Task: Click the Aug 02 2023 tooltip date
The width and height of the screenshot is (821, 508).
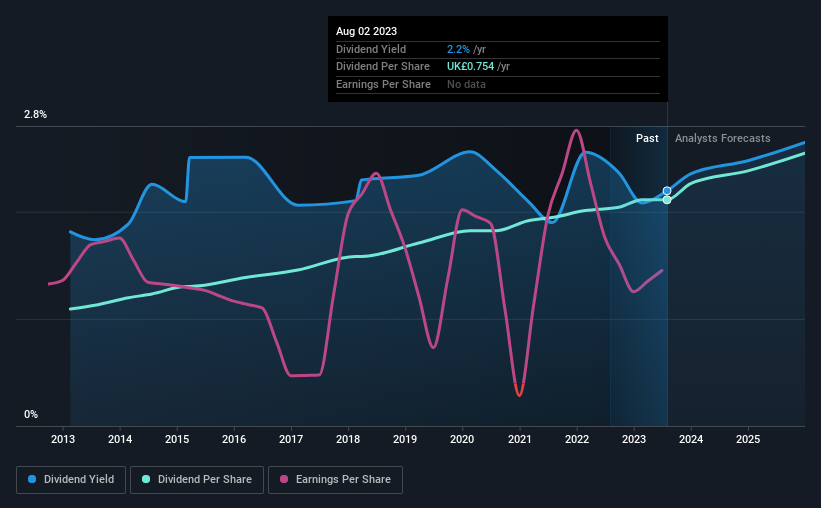Action: [x=367, y=31]
